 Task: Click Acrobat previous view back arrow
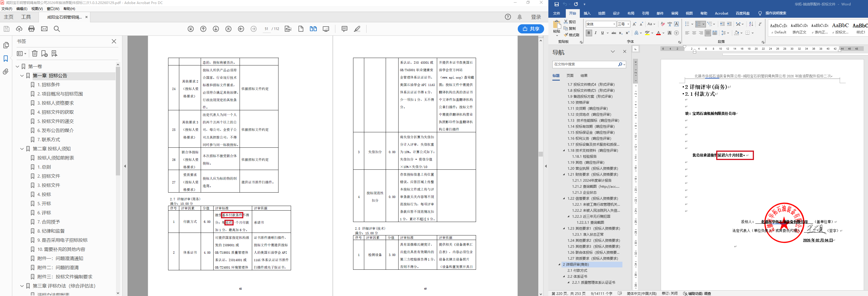pyautogui.click(x=241, y=29)
